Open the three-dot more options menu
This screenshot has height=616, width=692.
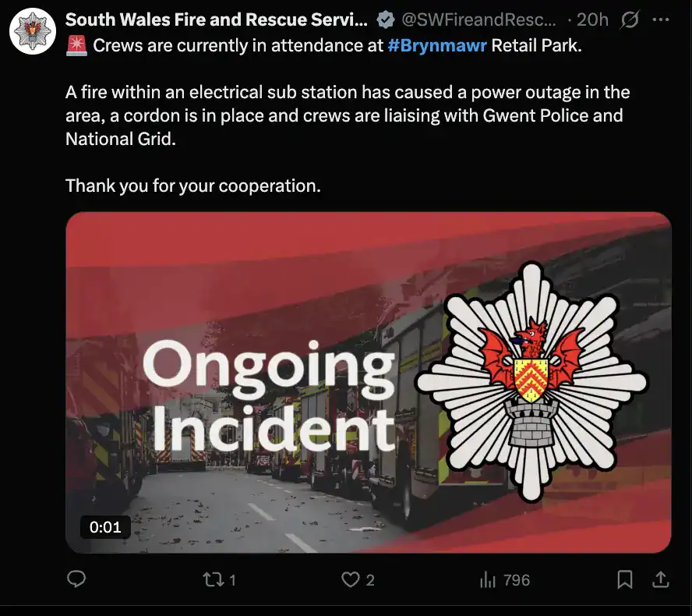click(x=660, y=19)
